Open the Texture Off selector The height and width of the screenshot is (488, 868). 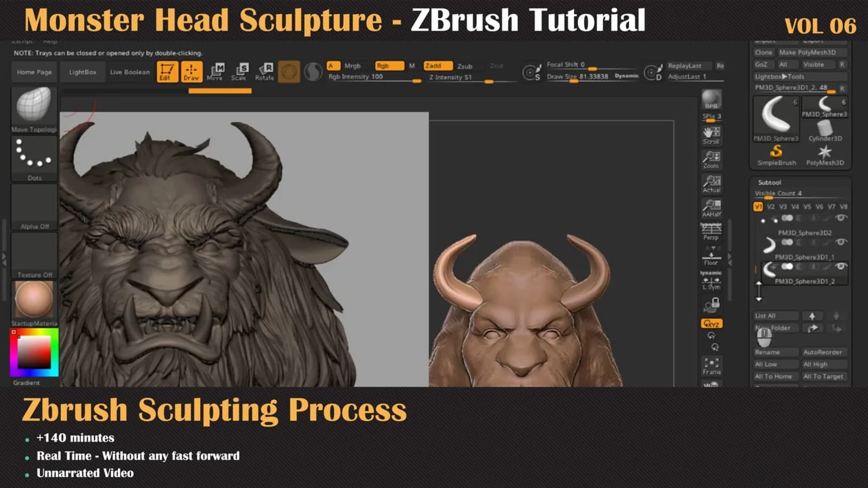pyautogui.click(x=34, y=255)
